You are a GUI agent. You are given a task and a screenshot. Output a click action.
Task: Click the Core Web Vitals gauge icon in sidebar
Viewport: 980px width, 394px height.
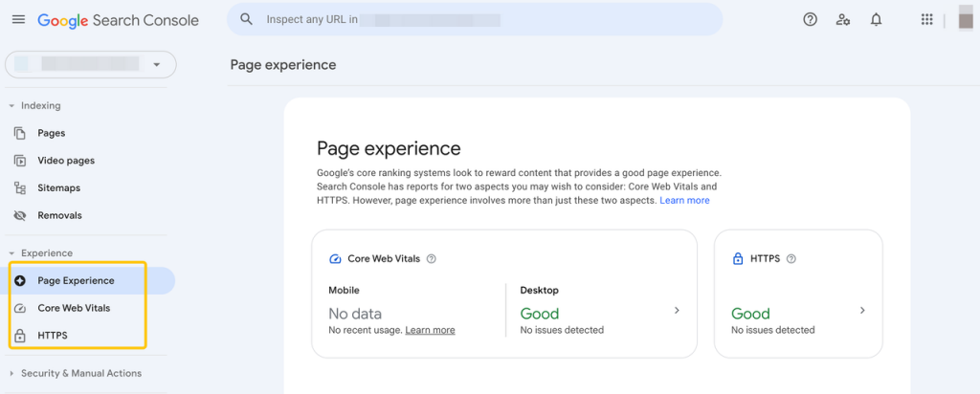click(20, 309)
